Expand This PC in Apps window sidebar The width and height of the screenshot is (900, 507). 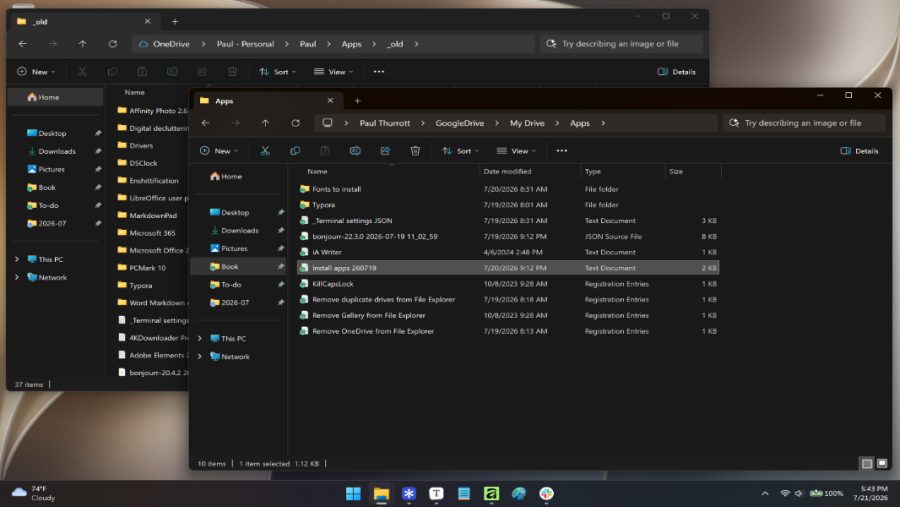(199, 338)
